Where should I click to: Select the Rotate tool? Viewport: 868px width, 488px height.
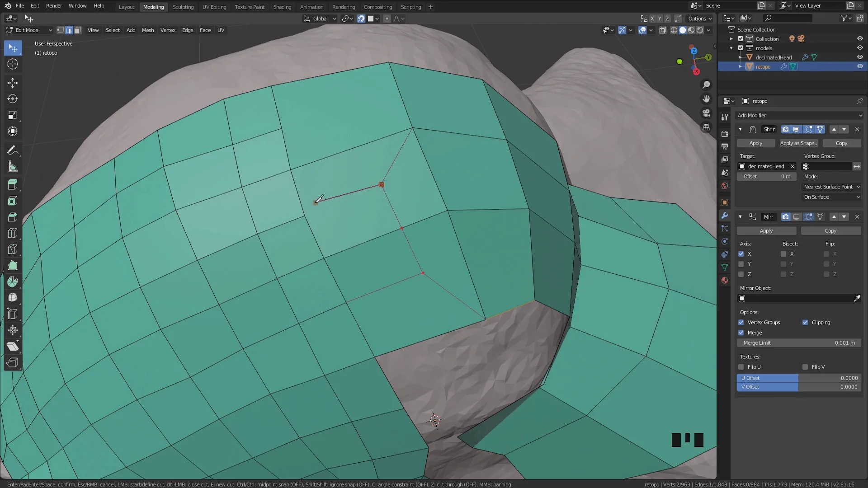[13, 99]
